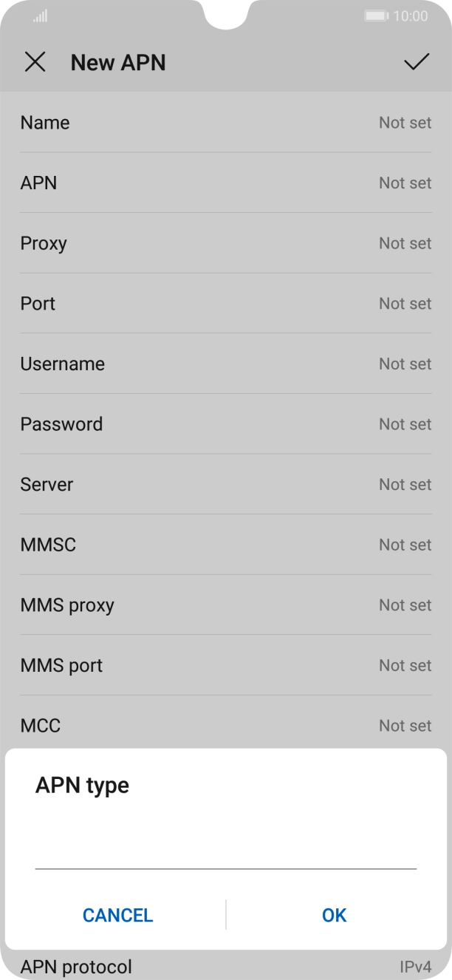Click the checkmark to save the APN
The width and height of the screenshot is (452, 980).
[418, 61]
